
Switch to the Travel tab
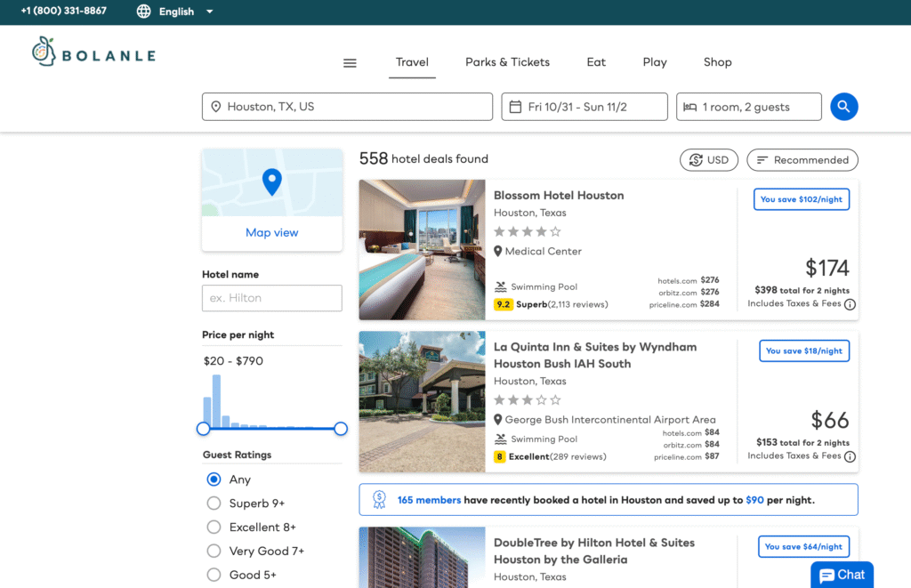(x=412, y=62)
